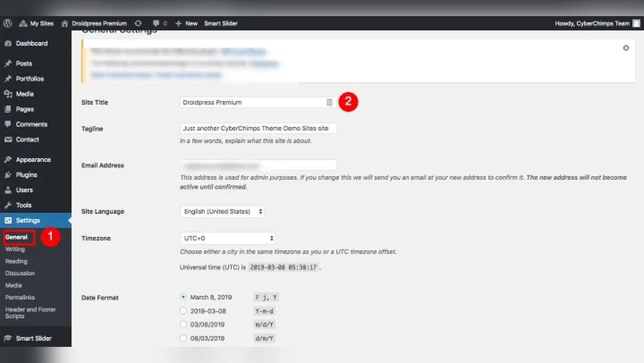This screenshot has width=644, height=363.
Task: Click the Site Title input field
Action: [x=258, y=103]
